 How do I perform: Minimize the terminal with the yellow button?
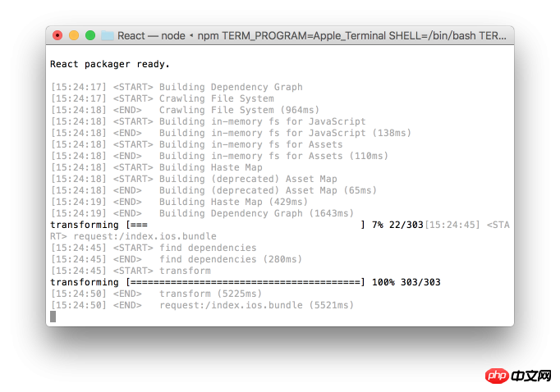[x=74, y=35]
